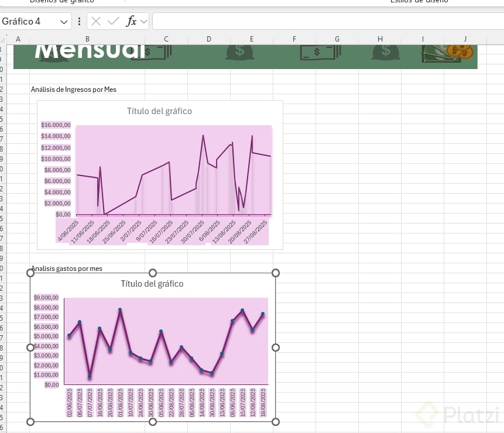Click the $8.000,00 axis label on income chart
Viewport: 504px width, 433px height.
(57, 170)
